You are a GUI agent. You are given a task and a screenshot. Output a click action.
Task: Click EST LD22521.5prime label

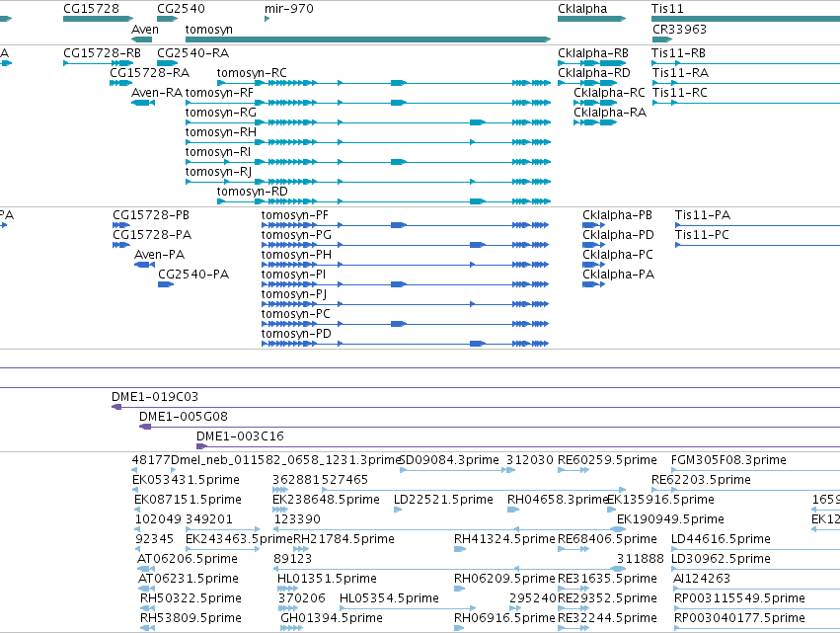[443, 500]
